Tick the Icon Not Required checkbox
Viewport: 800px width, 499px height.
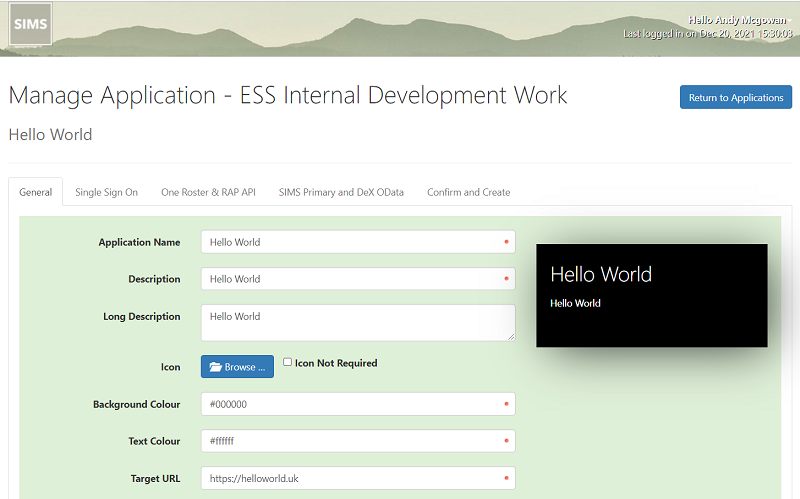point(288,362)
